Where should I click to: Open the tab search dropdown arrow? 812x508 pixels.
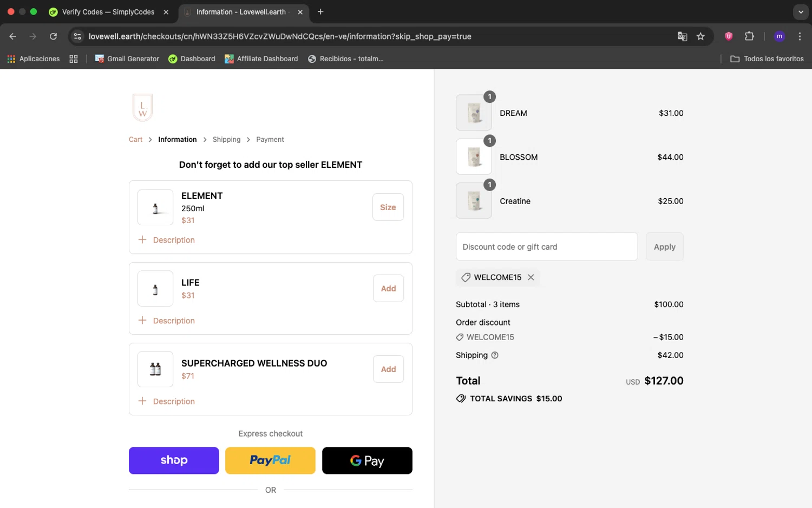coord(801,12)
